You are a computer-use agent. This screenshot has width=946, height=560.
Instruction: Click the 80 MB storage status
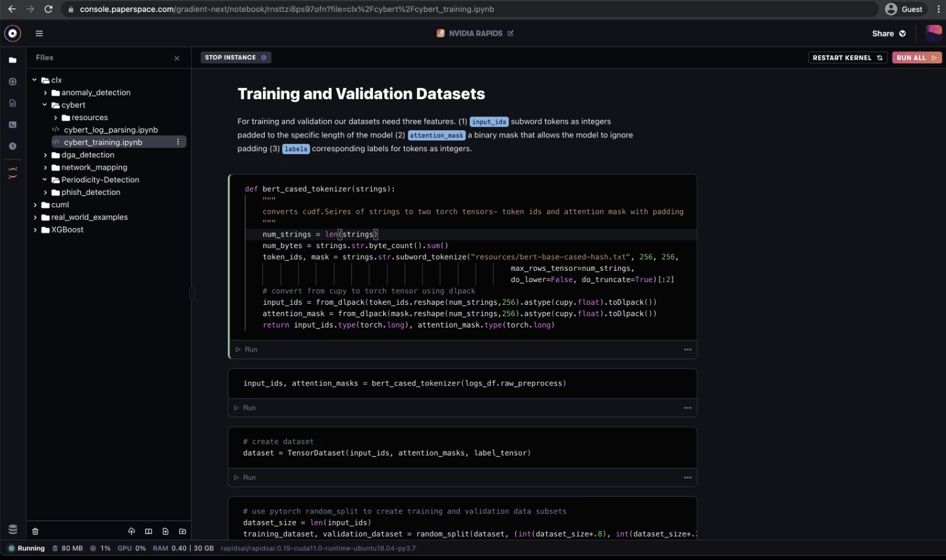pyautogui.click(x=68, y=548)
